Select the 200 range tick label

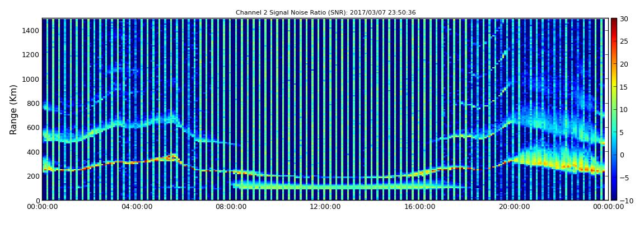tap(33, 176)
